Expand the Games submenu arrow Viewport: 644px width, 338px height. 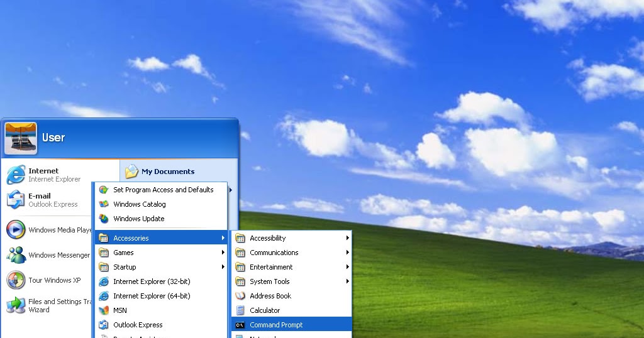(x=223, y=253)
